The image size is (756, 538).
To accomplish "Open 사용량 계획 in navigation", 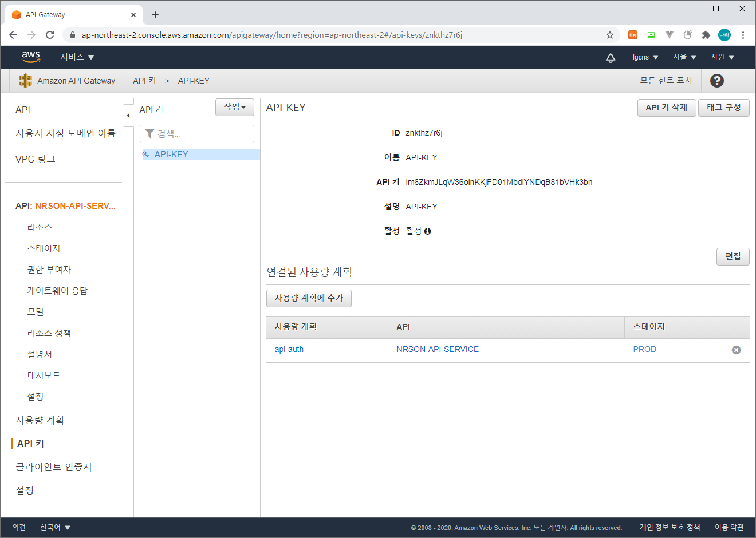I will tap(40, 420).
